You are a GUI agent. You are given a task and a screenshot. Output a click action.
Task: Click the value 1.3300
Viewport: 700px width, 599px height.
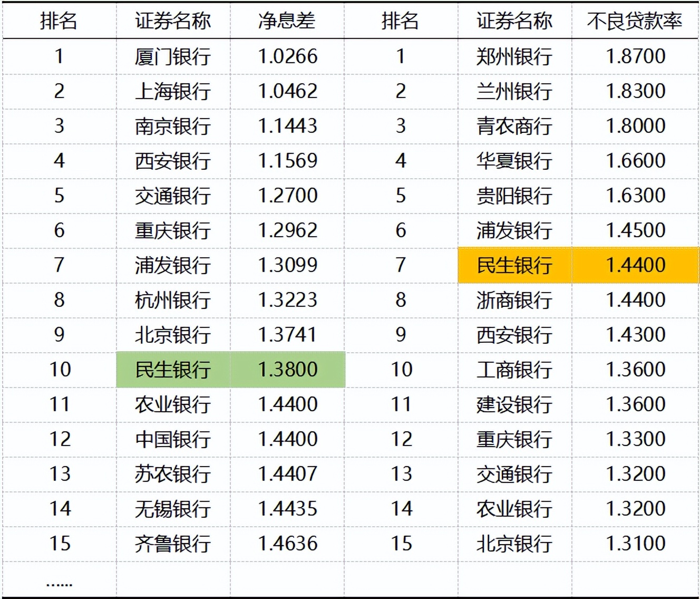click(x=636, y=439)
